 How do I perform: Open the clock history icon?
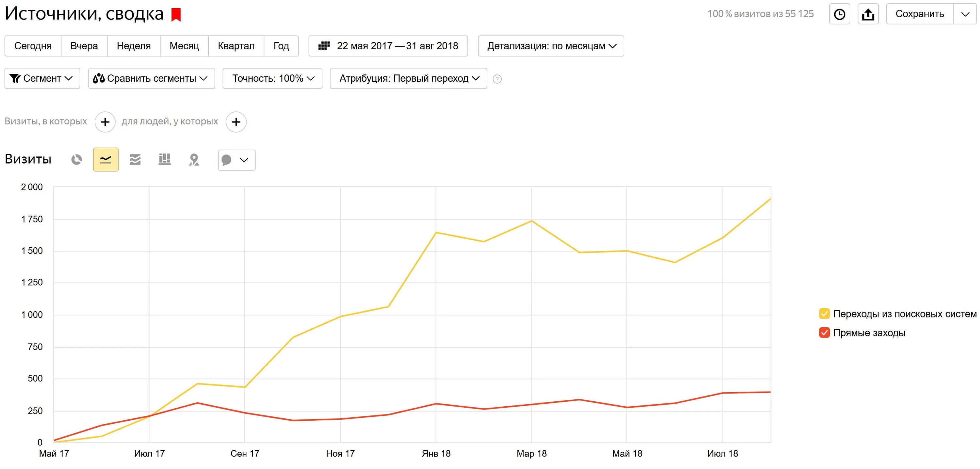coord(839,14)
